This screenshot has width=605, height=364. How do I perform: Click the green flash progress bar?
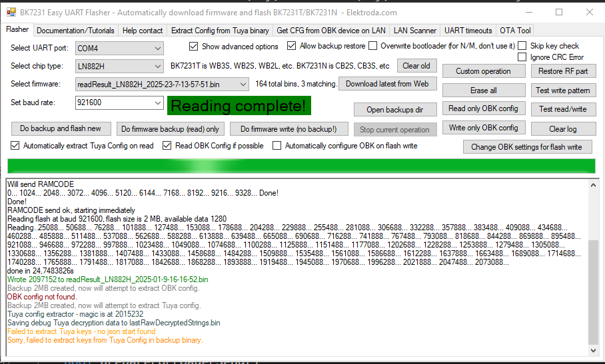301,166
